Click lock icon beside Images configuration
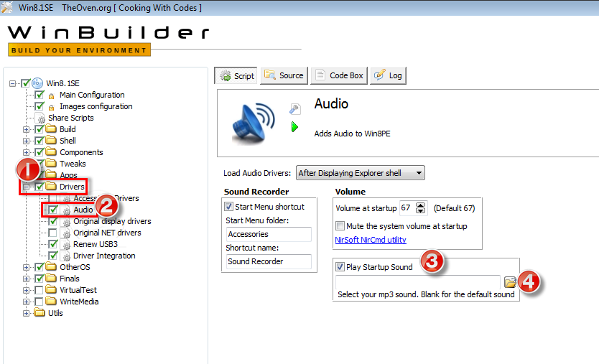This screenshot has height=364, width=599. pos(51,107)
